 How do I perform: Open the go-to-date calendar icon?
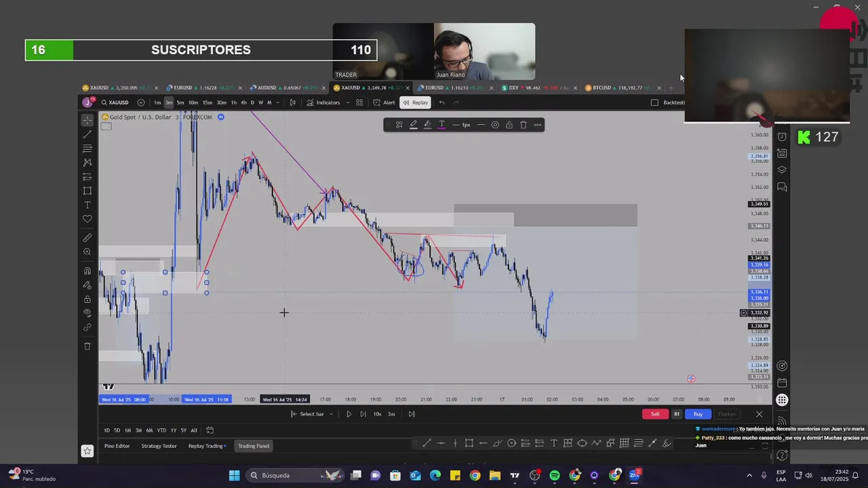(x=210, y=430)
